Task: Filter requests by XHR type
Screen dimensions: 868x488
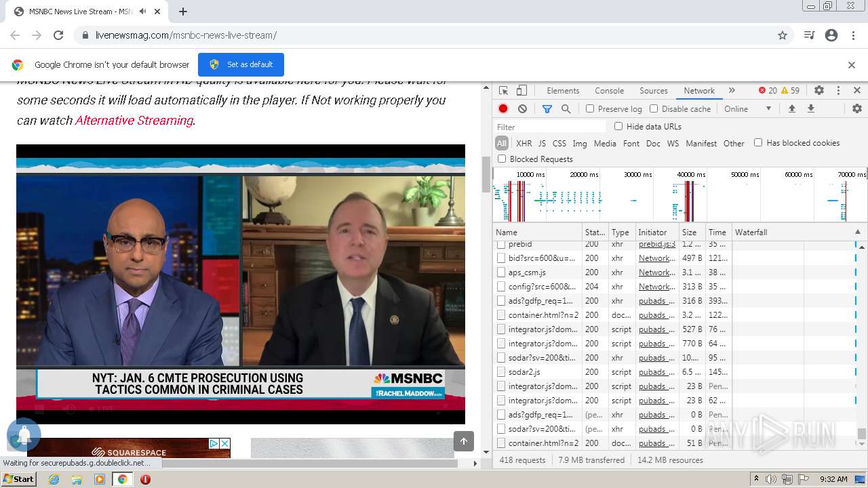Action: point(524,143)
